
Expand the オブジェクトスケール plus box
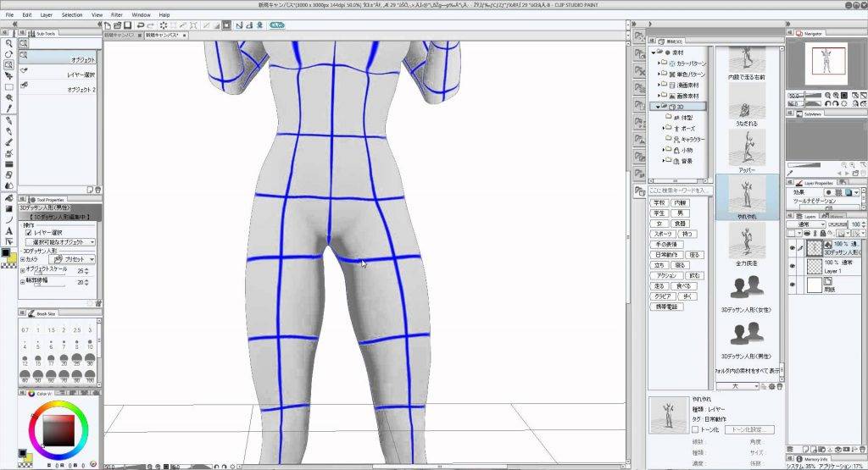tap(23, 270)
